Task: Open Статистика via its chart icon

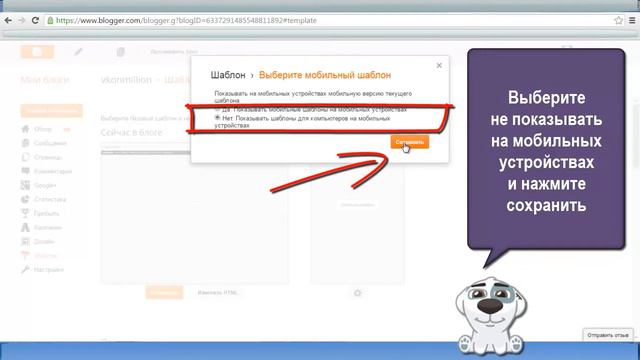Action: tap(25, 199)
